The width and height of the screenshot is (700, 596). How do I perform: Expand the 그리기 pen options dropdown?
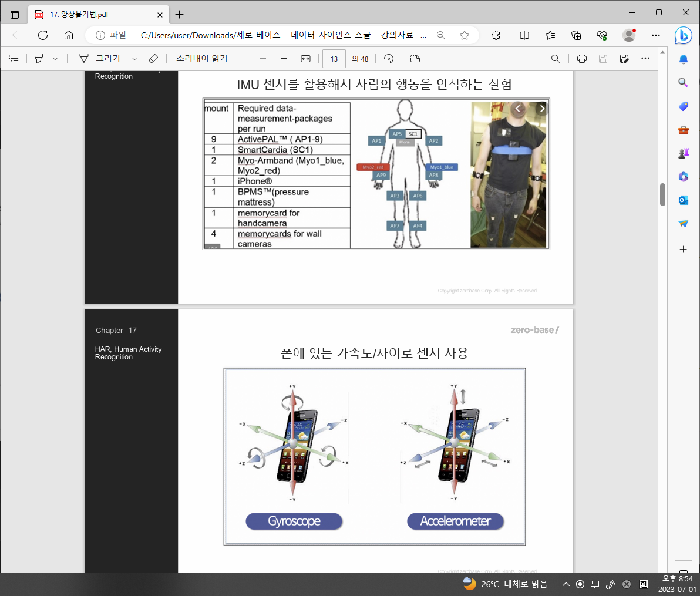click(134, 59)
